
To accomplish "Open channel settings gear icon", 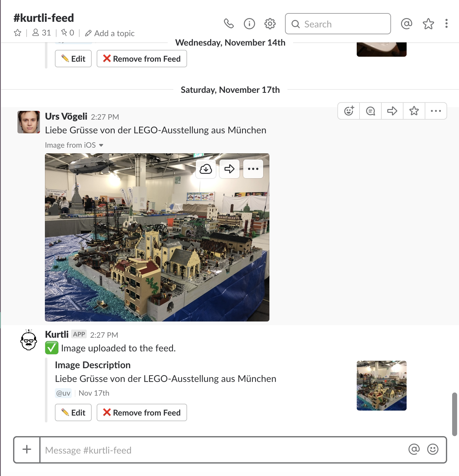I will tap(270, 24).
